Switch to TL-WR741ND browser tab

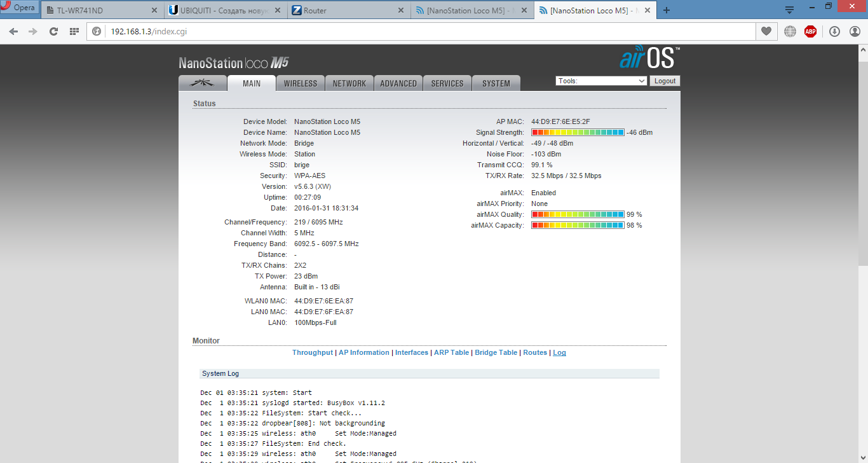pyautogui.click(x=102, y=10)
